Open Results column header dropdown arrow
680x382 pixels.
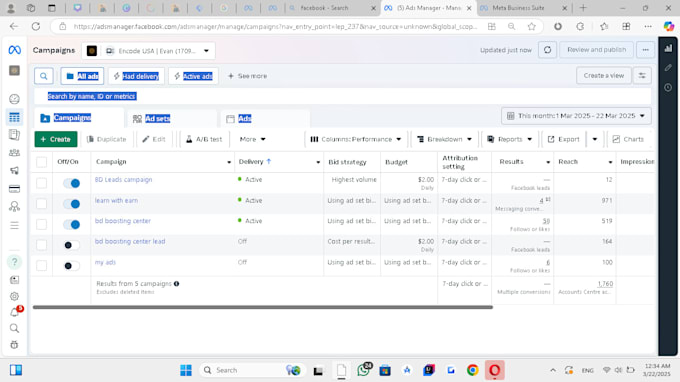[548, 162]
